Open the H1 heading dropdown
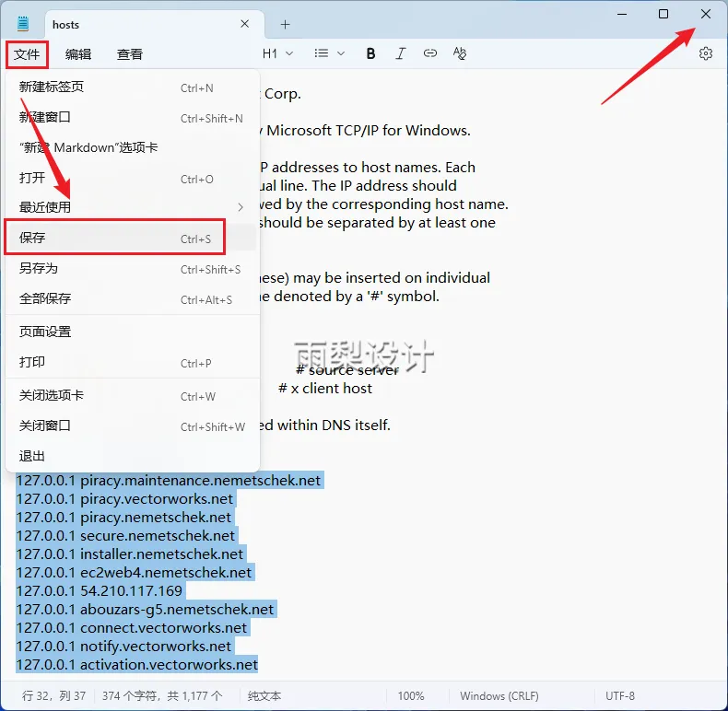Image resolution: width=728 pixels, height=711 pixels. (x=277, y=53)
